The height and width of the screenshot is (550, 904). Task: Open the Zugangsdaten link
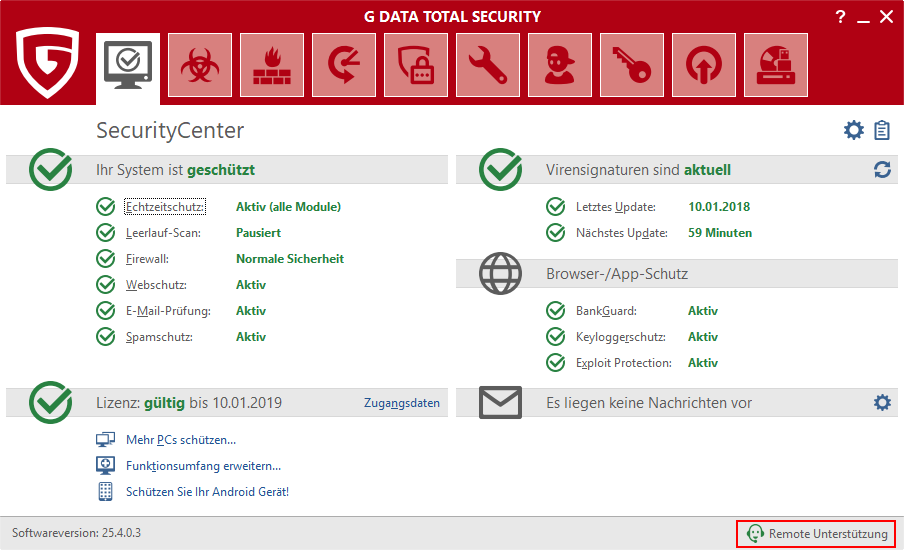tap(402, 403)
